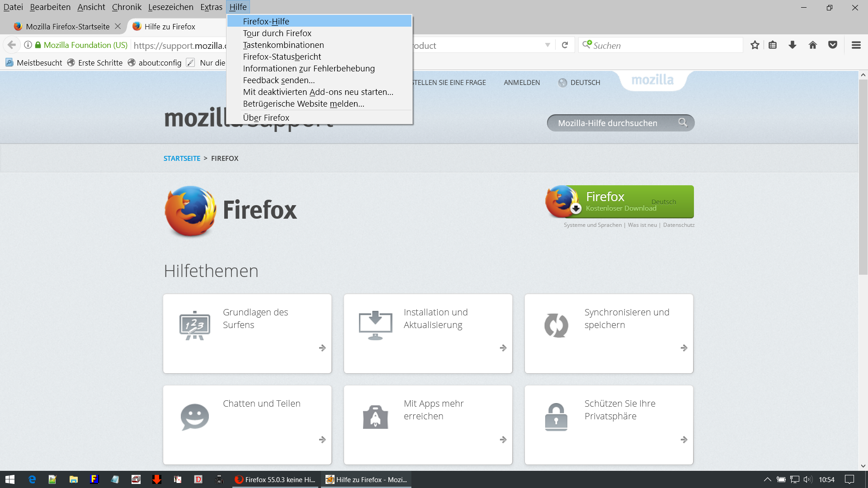Expand the system tray hidden icons
The width and height of the screenshot is (868, 488).
click(x=767, y=479)
